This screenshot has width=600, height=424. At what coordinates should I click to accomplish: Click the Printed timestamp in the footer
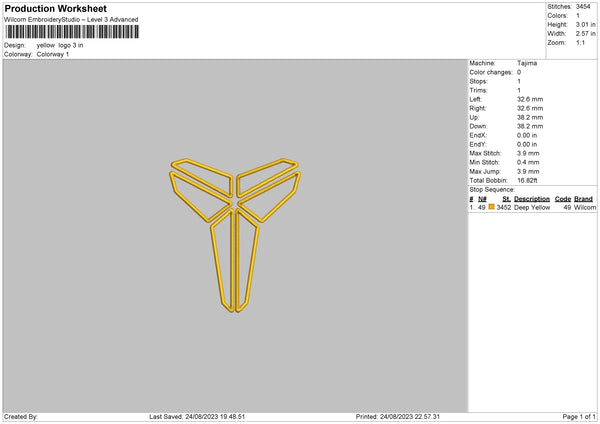pyautogui.click(x=398, y=417)
